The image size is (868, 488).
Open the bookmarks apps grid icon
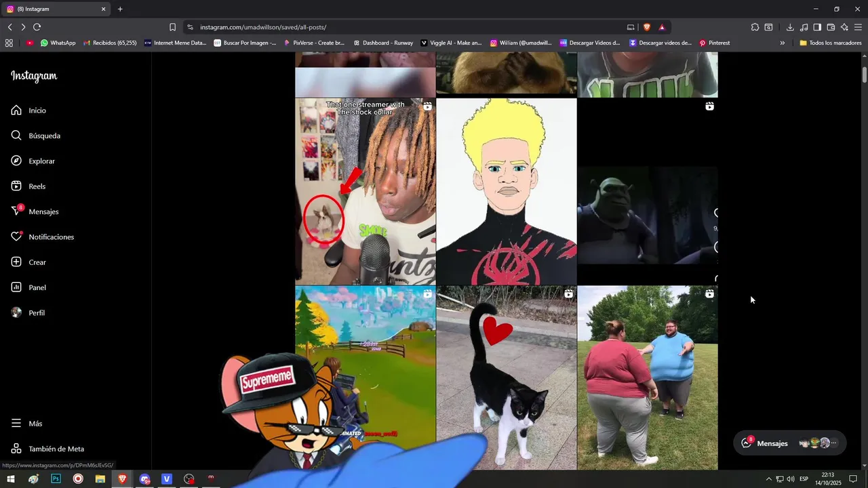point(9,43)
